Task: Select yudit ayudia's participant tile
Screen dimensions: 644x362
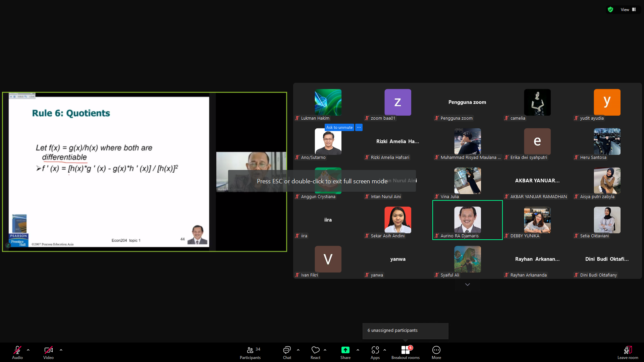Action: tap(607, 102)
